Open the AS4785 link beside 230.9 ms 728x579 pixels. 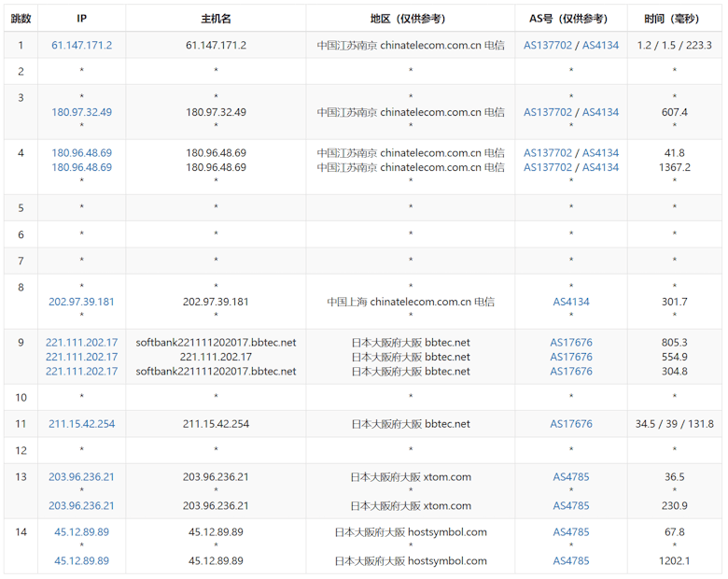571,505
